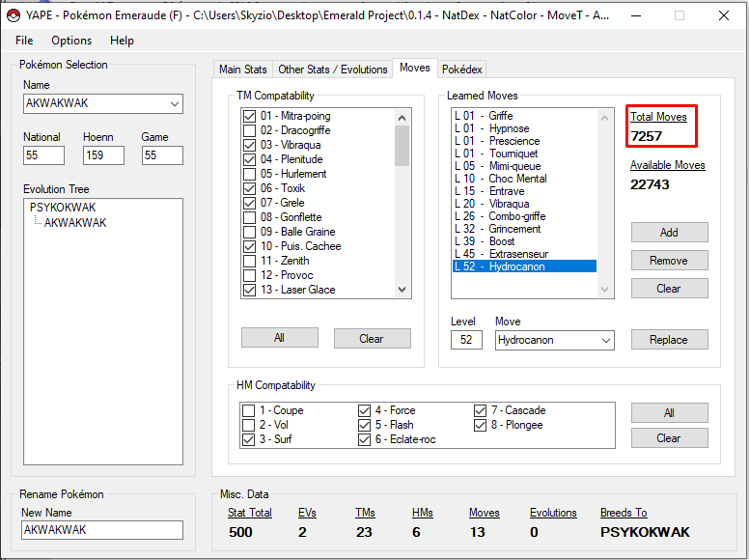
Task: Click the National number field
Action: pos(43,155)
